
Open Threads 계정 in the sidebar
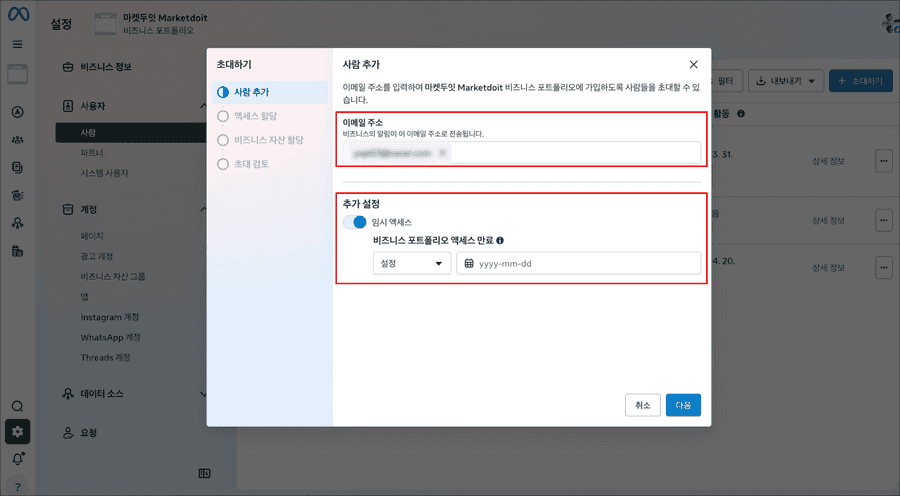(105, 358)
